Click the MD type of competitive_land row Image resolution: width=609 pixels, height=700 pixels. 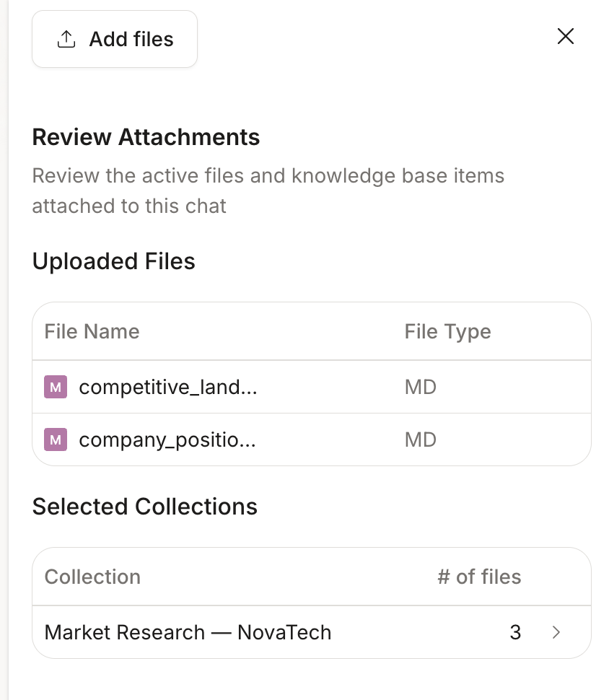coord(420,387)
